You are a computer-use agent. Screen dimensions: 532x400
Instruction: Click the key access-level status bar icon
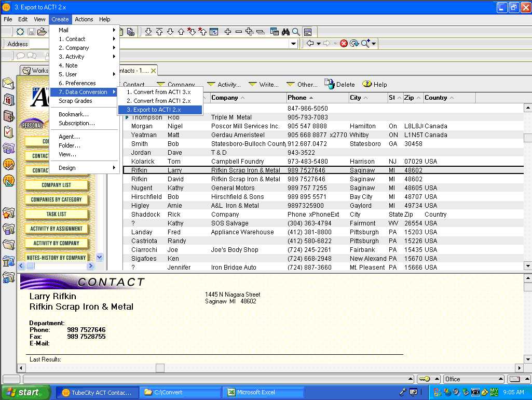click(x=424, y=379)
